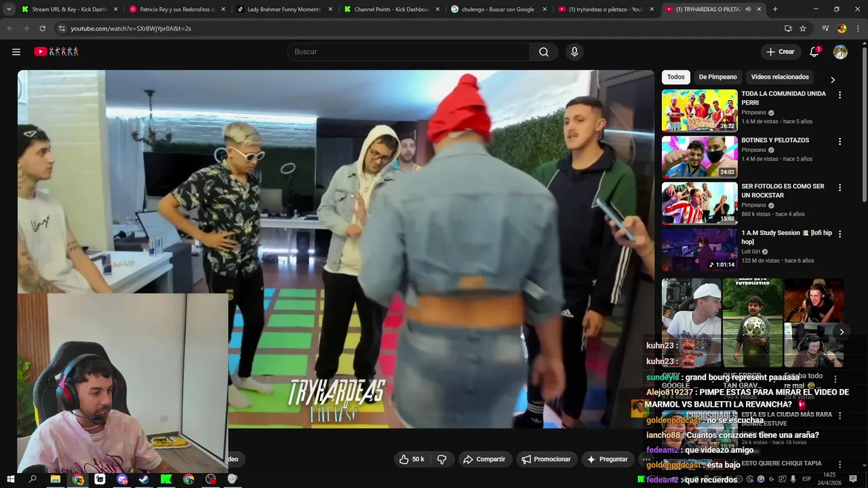868x488 pixels.
Task: Open Chrome profile avatar
Action: [x=842, y=28]
